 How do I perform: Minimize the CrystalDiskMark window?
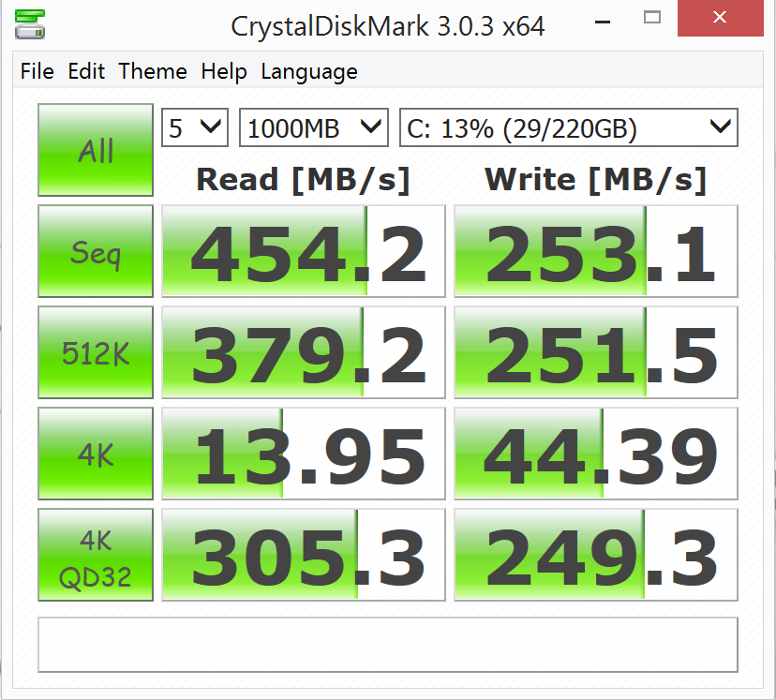[603, 20]
